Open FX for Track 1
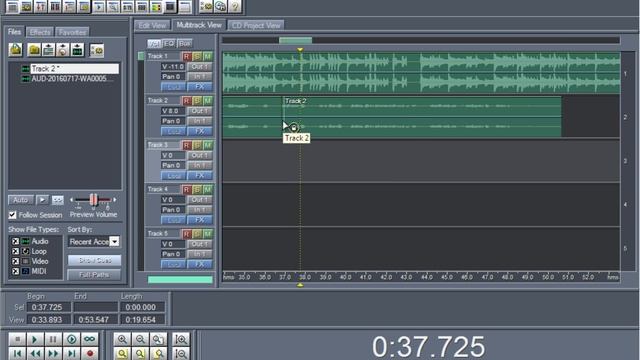This screenshot has height=360, width=640. [200, 87]
